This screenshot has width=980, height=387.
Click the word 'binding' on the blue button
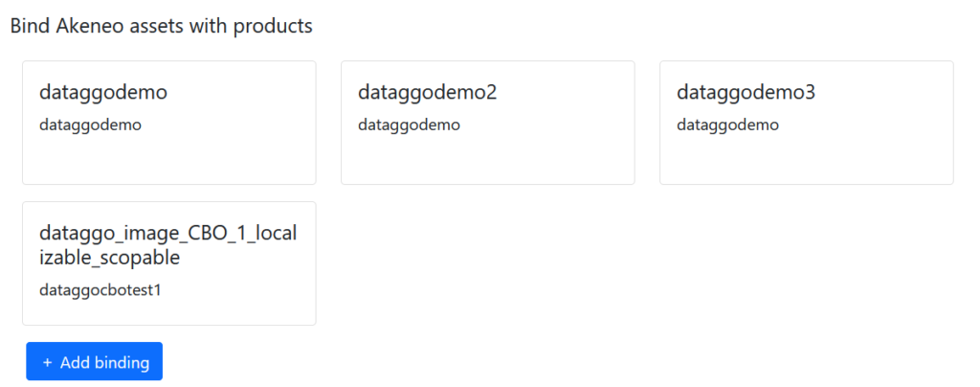(121, 363)
